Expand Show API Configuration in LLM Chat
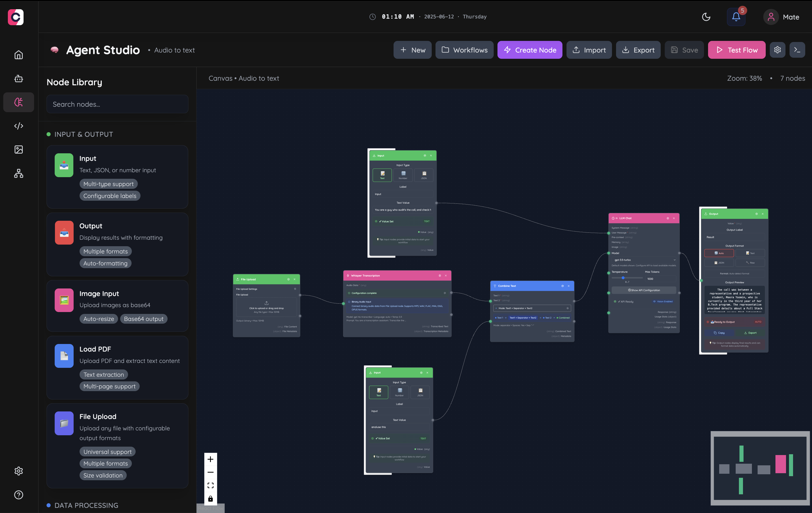Viewport: 812px width, 513px height. point(644,290)
